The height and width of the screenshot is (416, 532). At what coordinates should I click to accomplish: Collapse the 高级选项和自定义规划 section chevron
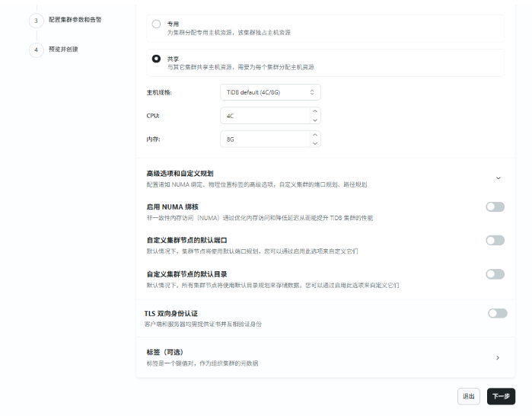[x=498, y=178]
